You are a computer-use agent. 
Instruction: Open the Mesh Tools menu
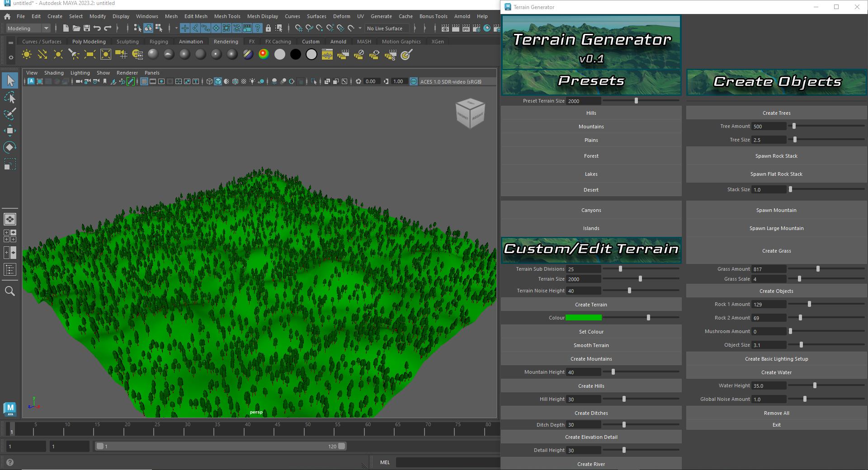click(227, 16)
